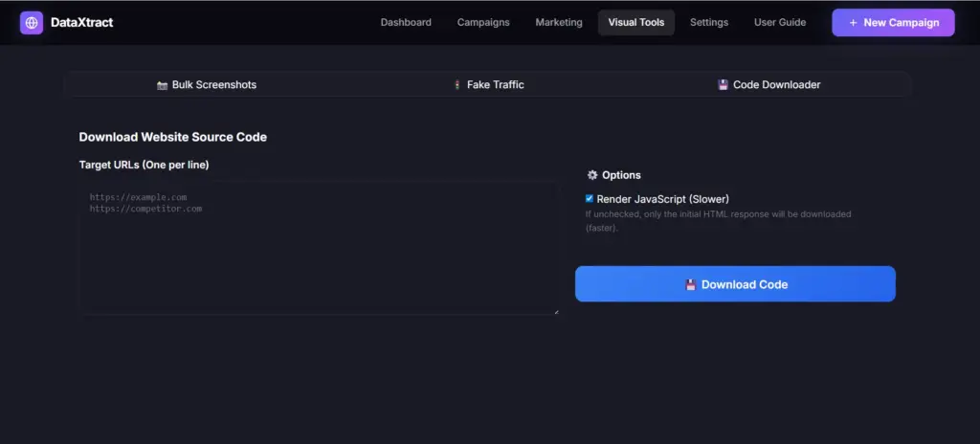Click the gear icon next to Options
Viewport: 980px width, 444px height.
tap(592, 175)
